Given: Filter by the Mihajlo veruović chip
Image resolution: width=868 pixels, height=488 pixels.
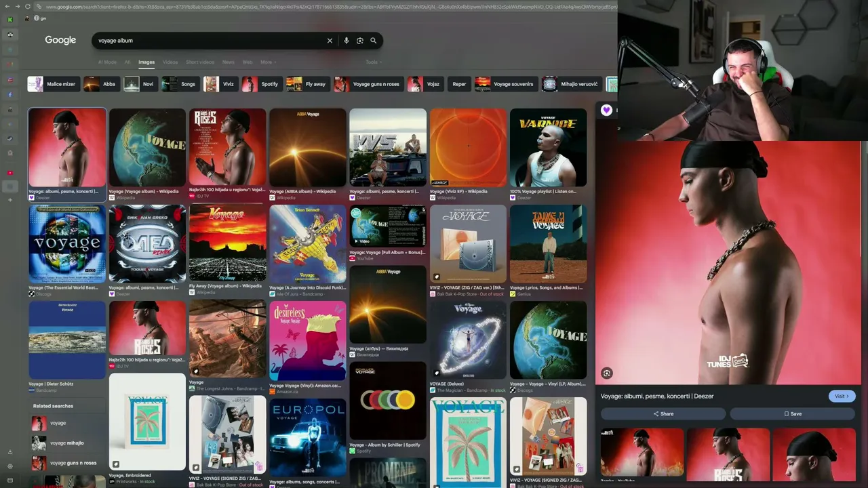Looking at the screenshot, I should pyautogui.click(x=572, y=84).
